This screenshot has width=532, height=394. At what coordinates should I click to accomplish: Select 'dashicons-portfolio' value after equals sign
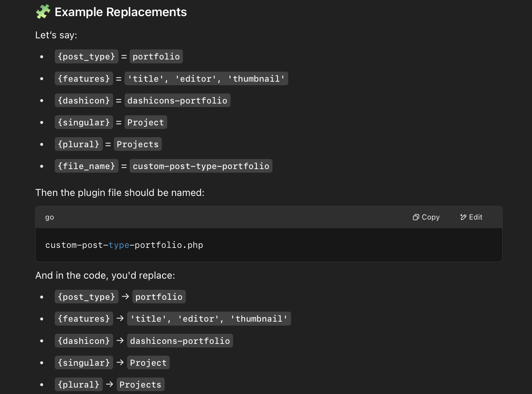coord(177,101)
